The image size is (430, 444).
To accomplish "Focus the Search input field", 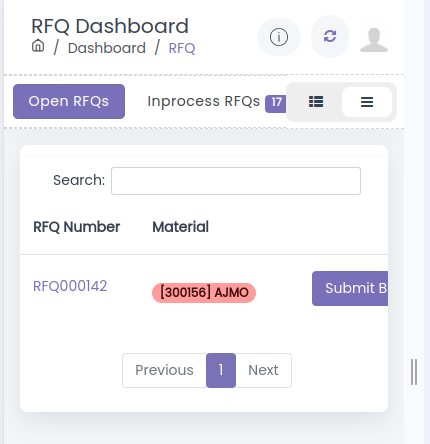I will [x=236, y=181].
